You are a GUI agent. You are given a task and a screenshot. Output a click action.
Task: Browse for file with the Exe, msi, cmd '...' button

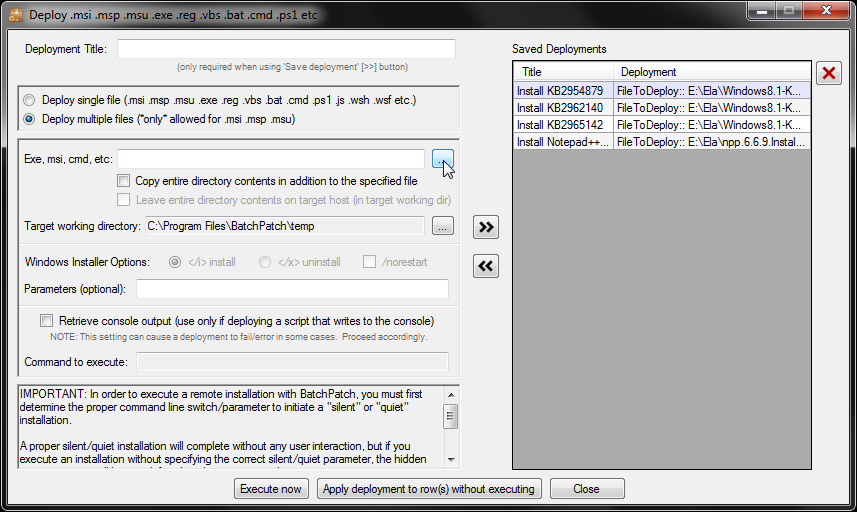443,159
